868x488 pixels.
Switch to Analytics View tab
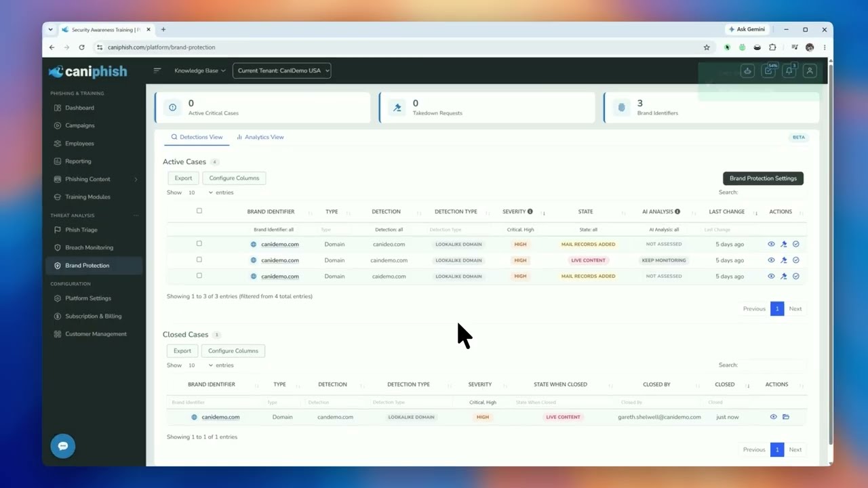[260, 137]
